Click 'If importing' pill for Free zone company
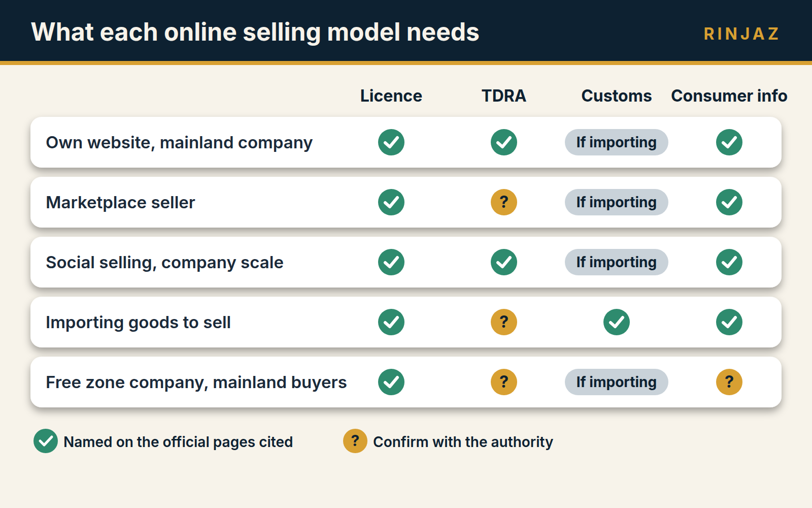This screenshot has height=508, width=812. click(617, 382)
